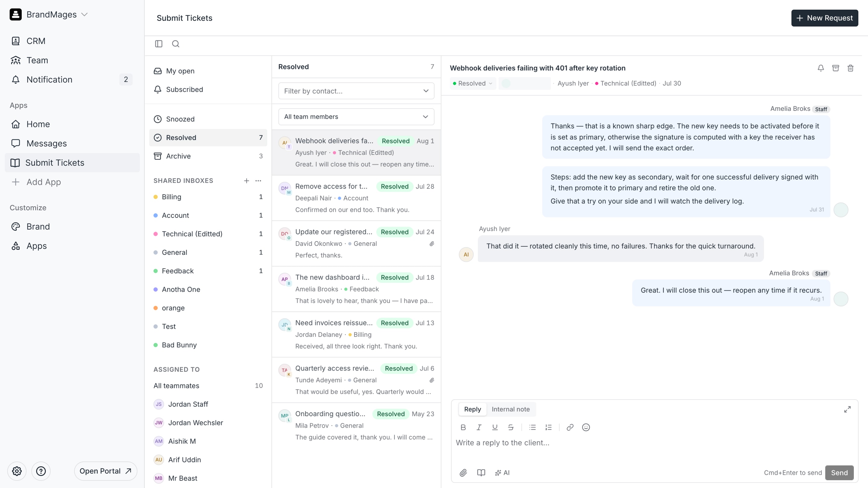Select Account inbox
The height and width of the screenshot is (488, 868).
point(208,216)
